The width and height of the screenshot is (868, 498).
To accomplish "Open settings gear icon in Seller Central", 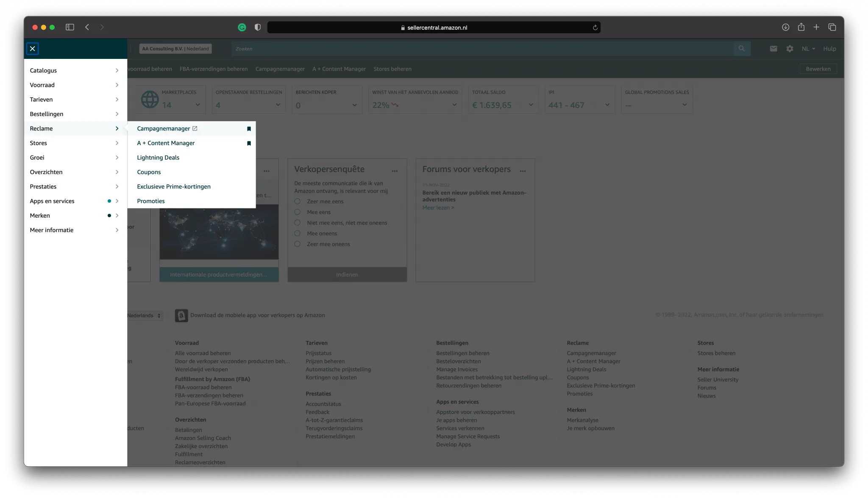I will 790,49.
